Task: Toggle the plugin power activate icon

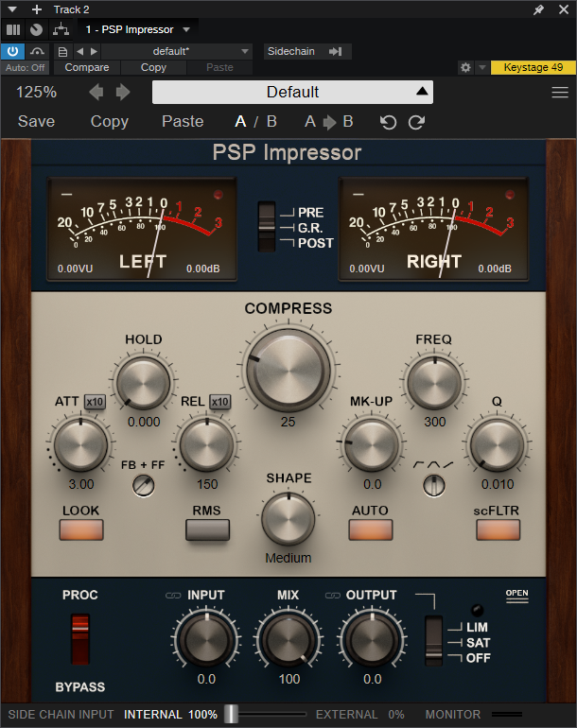Action: point(12,51)
